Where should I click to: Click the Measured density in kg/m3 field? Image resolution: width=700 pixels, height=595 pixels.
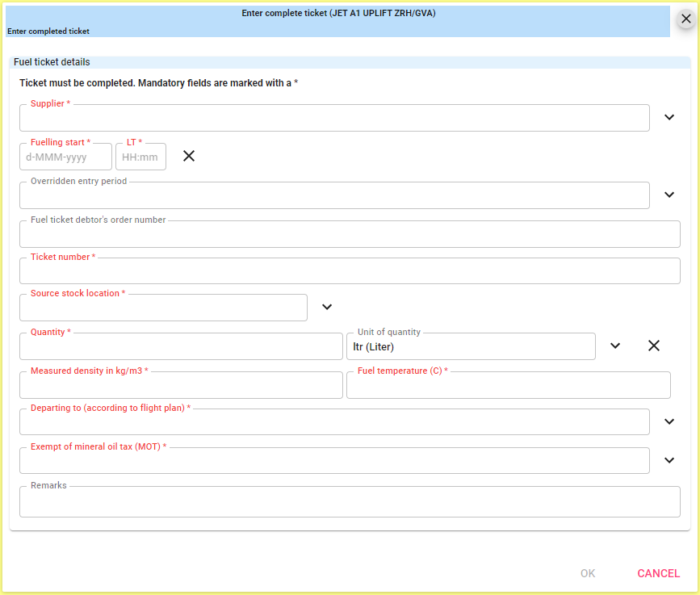181,385
